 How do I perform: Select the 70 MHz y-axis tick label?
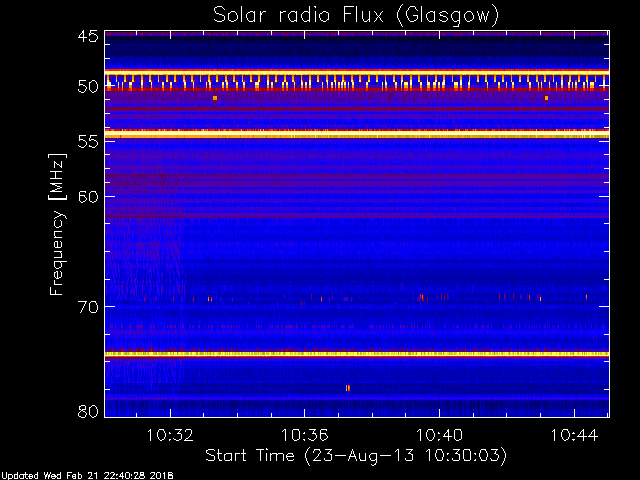[x=87, y=306]
